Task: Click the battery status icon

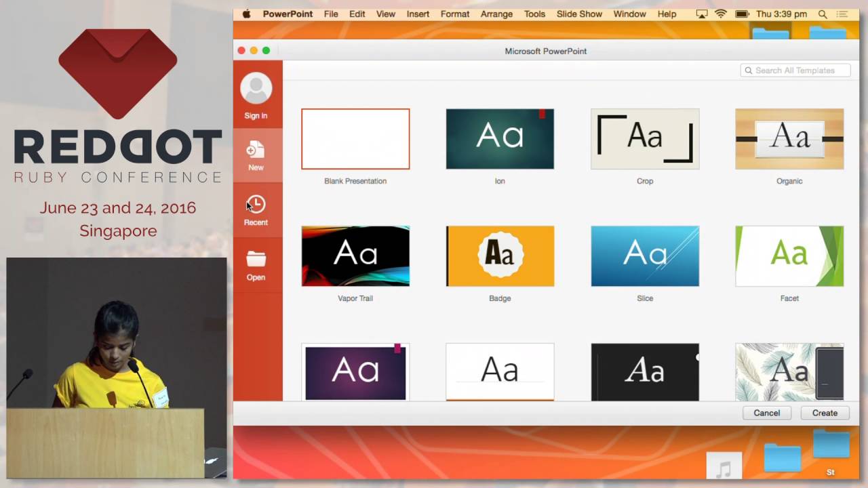Action: [742, 14]
